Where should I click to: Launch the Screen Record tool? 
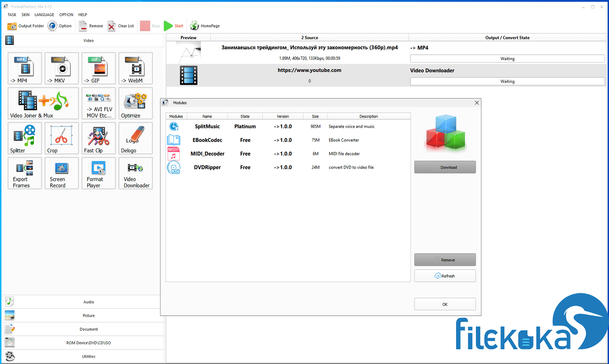pyautogui.click(x=62, y=173)
